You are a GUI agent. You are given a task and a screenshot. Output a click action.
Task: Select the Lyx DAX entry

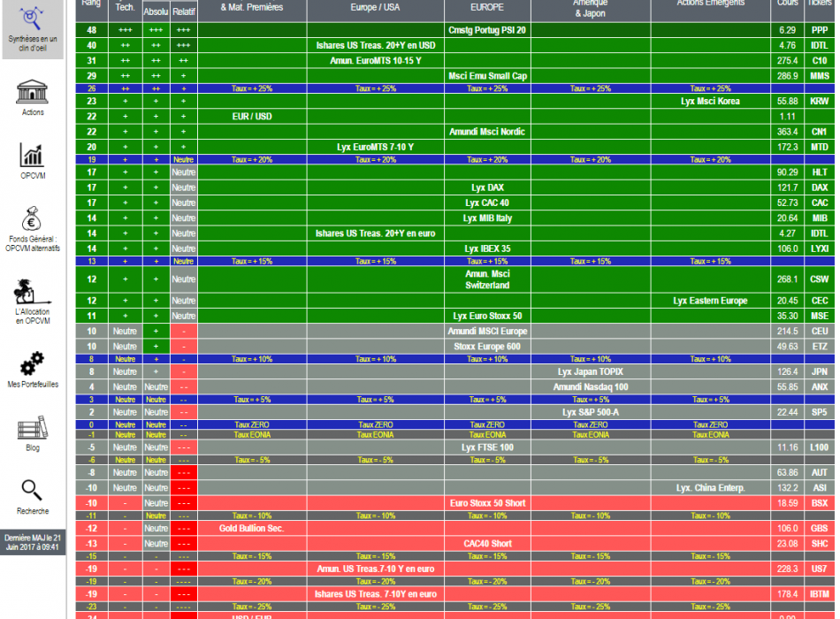pos(487,187)
